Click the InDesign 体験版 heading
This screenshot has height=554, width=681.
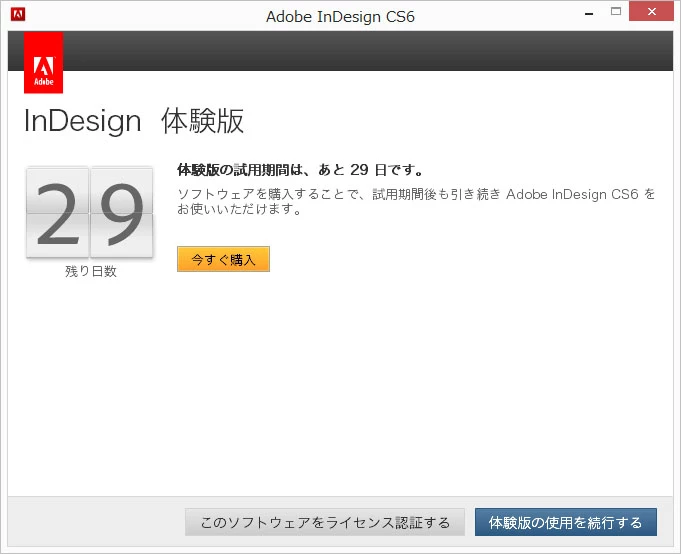pos(134,121)
